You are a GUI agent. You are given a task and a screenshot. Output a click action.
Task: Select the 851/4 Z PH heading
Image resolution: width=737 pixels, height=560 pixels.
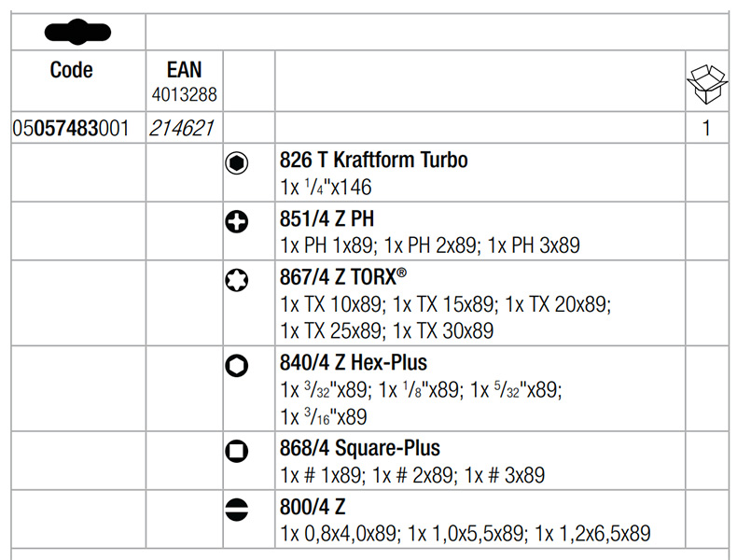(x=326, y=218)
